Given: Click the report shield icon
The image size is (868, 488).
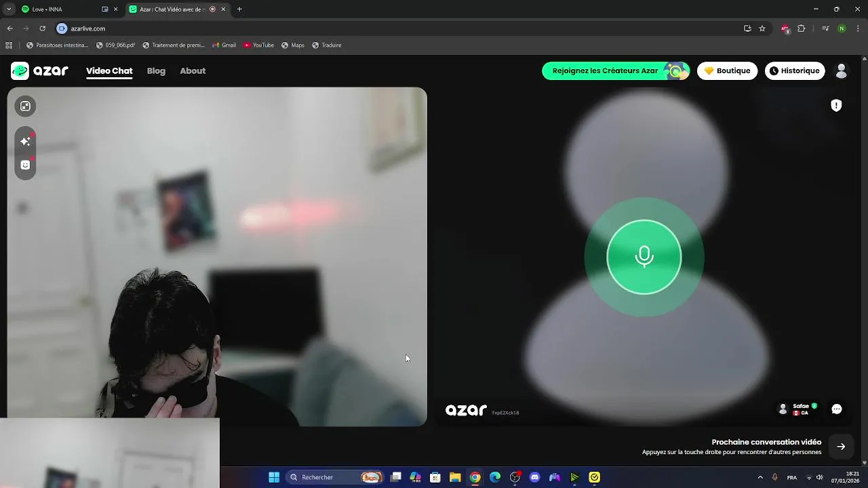Looking at the screenshot, I should point(836,105).
